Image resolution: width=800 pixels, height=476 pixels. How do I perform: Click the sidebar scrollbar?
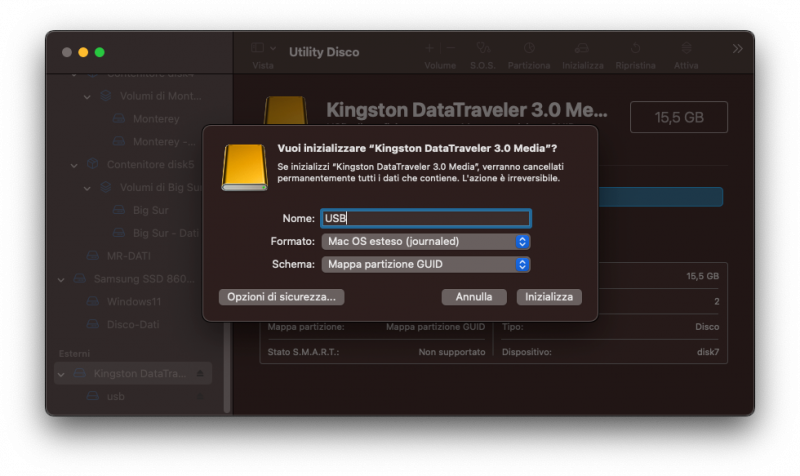227,366
